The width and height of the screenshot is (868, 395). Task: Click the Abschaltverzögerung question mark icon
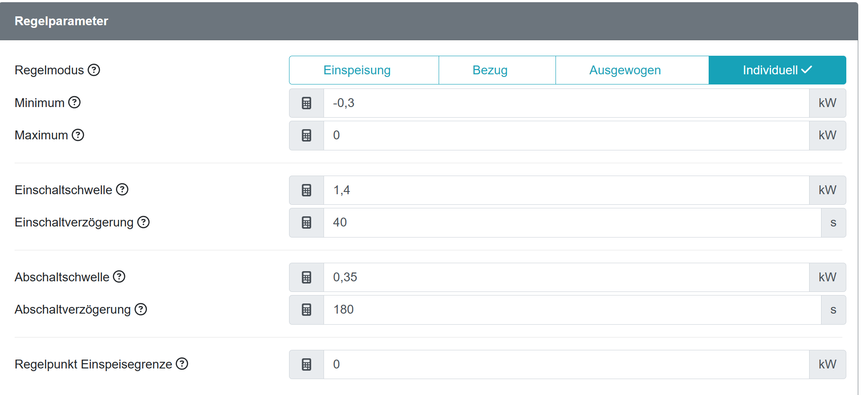pos(141,309)
